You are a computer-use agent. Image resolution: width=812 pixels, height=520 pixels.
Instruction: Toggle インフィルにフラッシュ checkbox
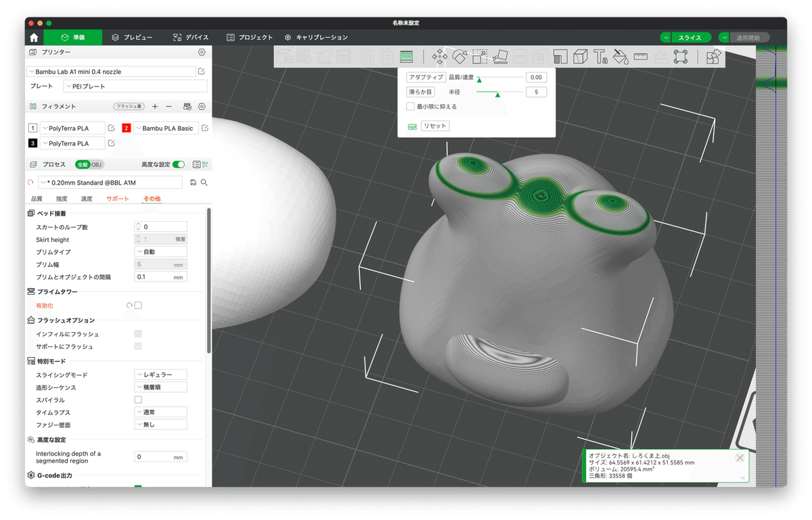[x=138, y=334]
